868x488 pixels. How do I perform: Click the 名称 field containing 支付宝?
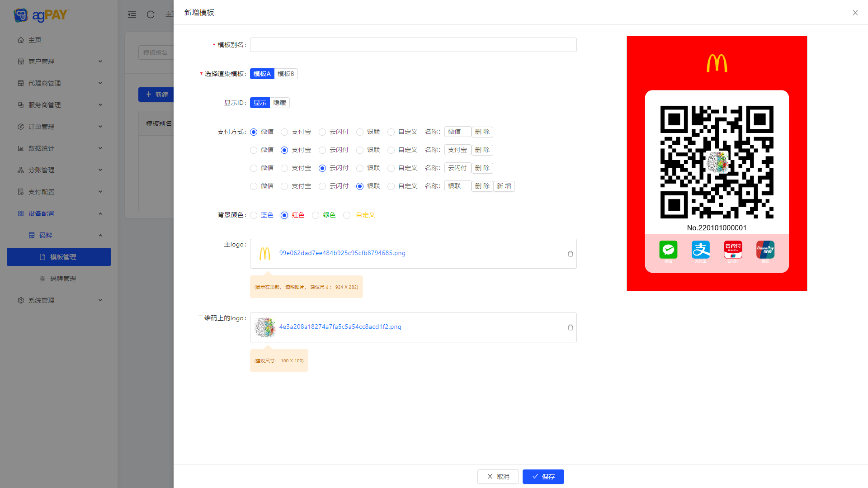coord(458,150)
